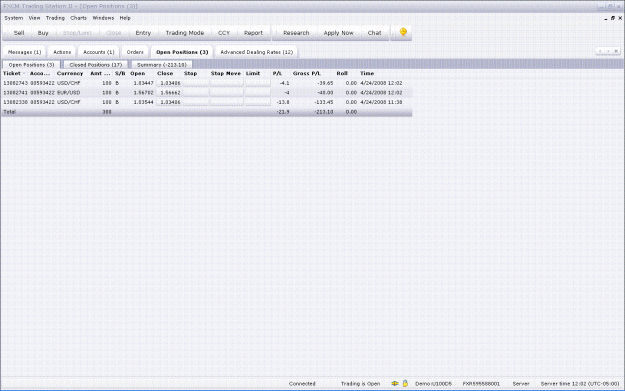Switch to the Closed Positions (17) sub-tab
Screen dimensions: 625x391
[96, 65]
